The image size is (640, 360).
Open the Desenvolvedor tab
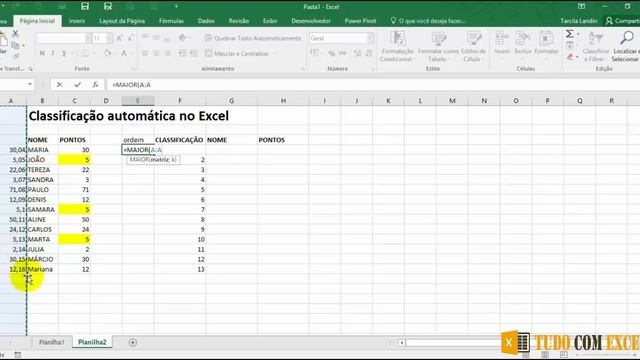tap(311, 21)
